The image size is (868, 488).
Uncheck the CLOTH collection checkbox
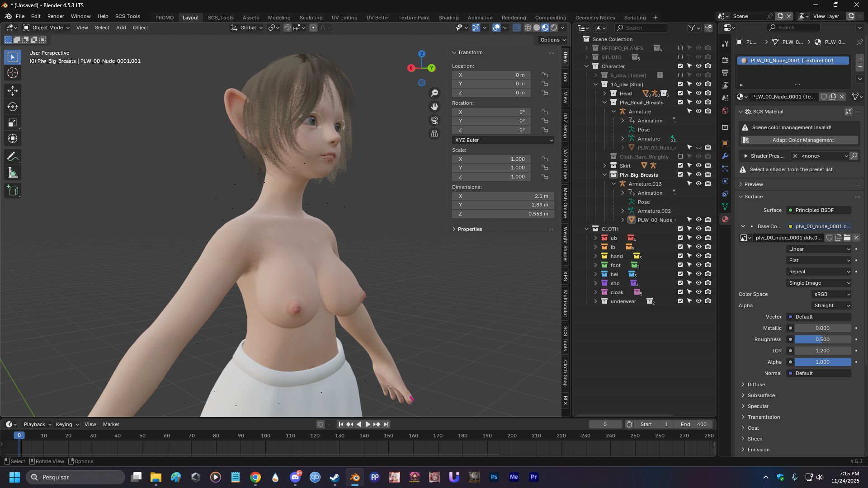click(680, 229)
